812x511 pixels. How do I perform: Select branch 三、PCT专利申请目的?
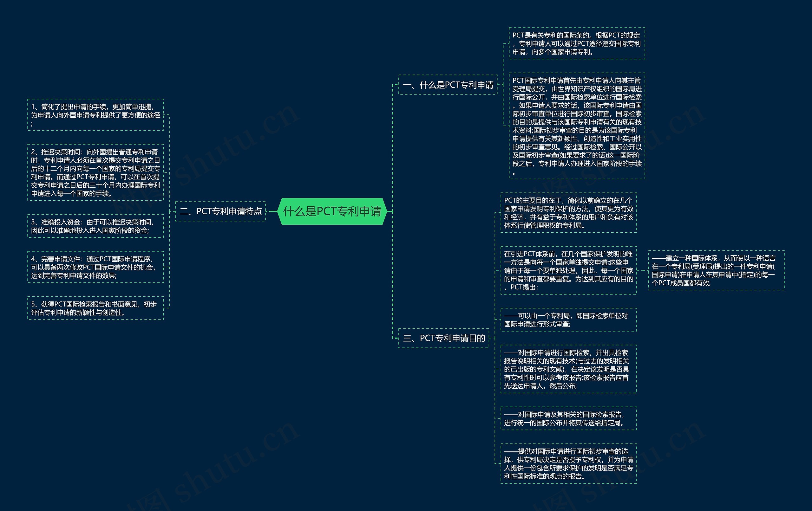(444, 338)
